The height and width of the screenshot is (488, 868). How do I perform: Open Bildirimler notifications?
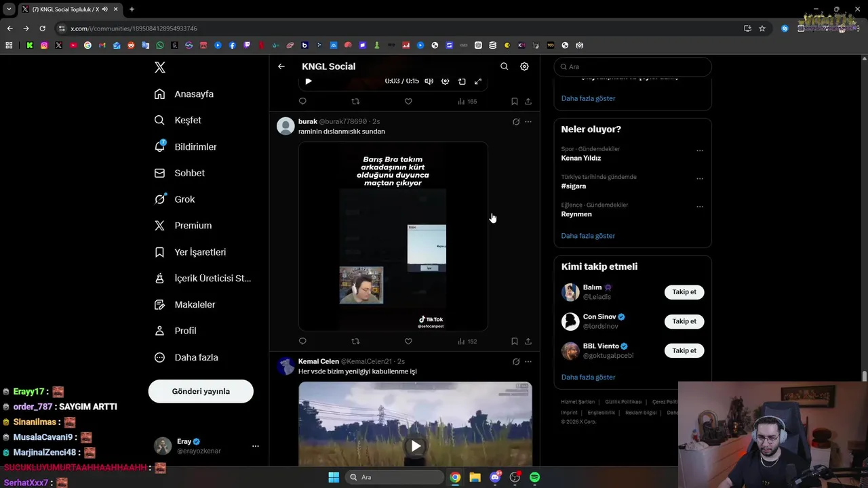(185, 146)
